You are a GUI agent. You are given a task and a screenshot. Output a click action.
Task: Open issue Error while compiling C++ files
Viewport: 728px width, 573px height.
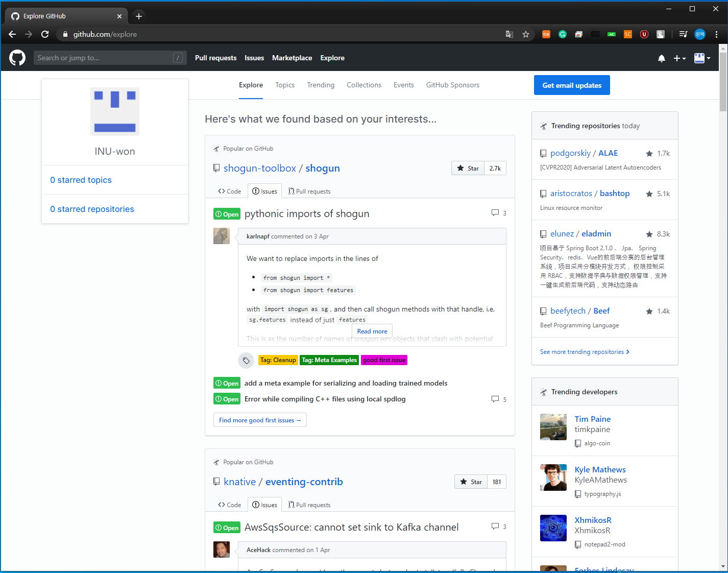(325, 399)
